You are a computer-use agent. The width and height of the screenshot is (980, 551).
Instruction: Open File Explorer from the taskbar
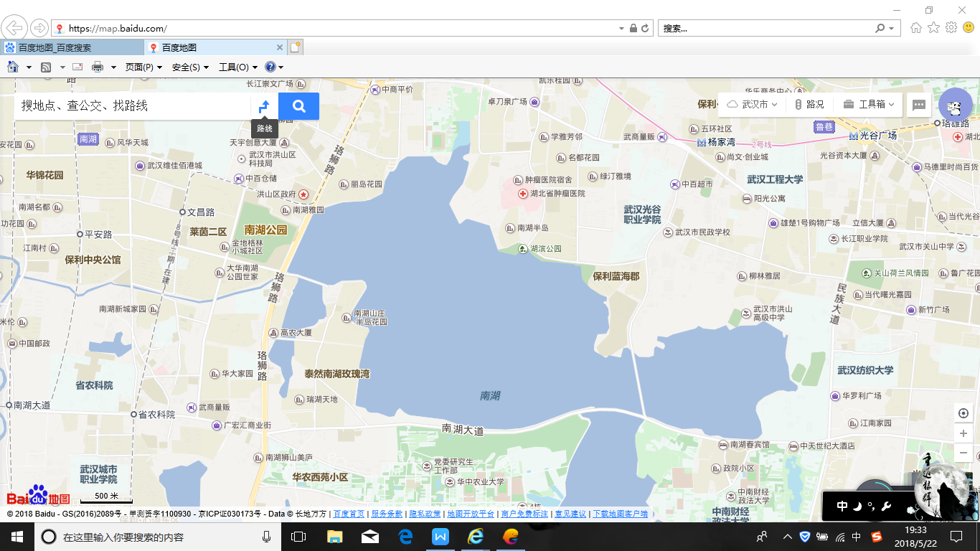pos(334,537)
